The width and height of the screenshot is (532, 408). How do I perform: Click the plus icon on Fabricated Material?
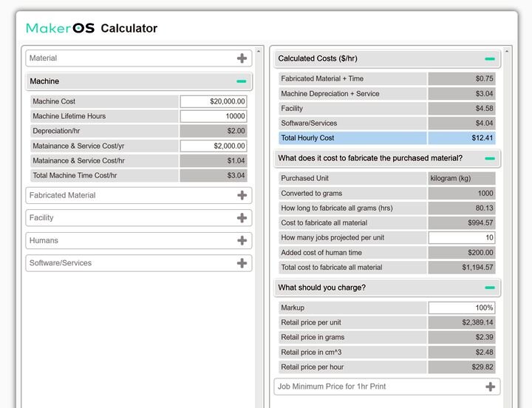pos(242,196)
